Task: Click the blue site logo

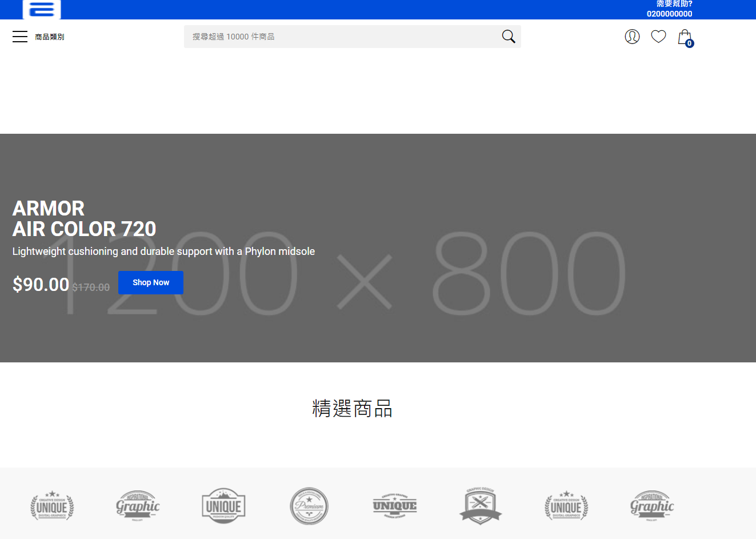Action: click(42, 9)
